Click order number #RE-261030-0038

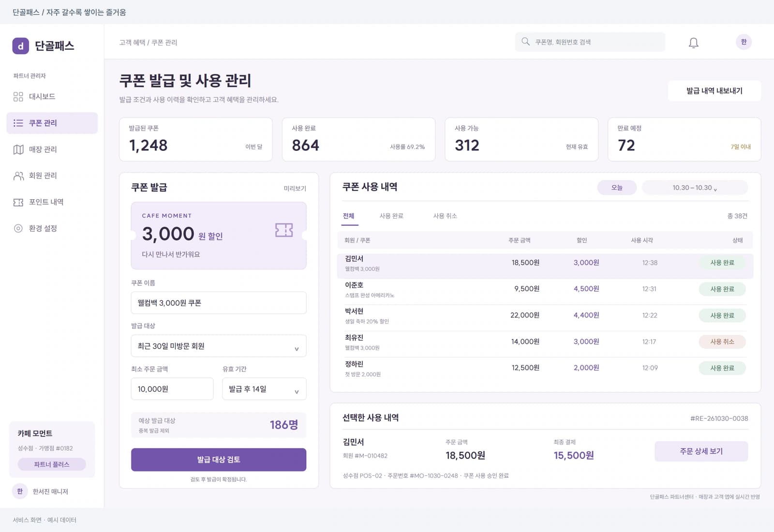tap(719, 418)
